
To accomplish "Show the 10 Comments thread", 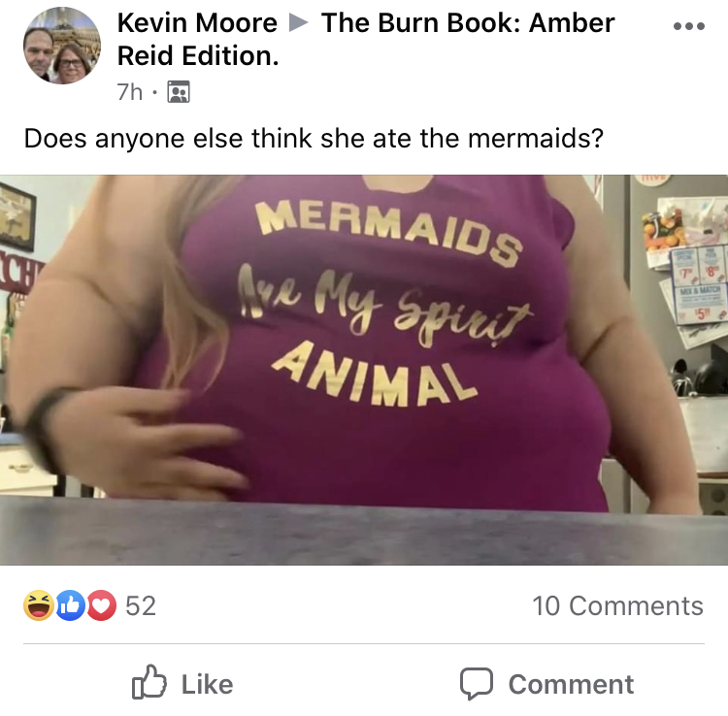I will coord(618,605).
